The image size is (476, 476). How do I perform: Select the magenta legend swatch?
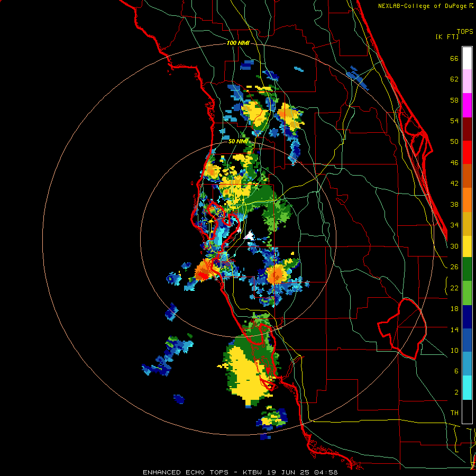click(467, 105)
